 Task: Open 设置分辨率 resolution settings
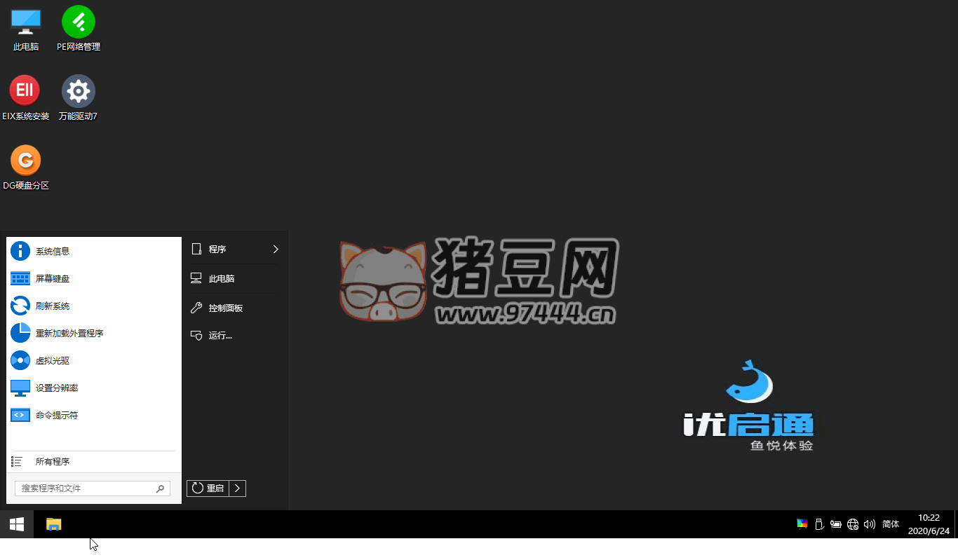coord(94,388)
